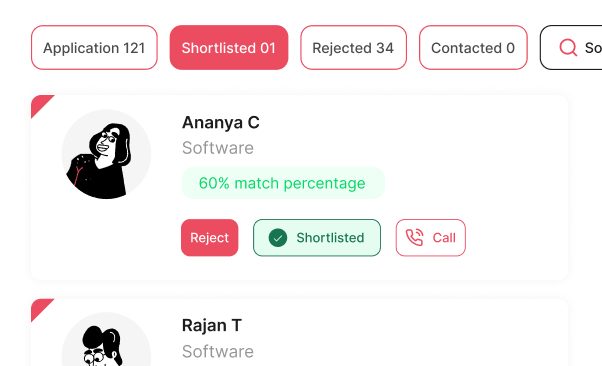Click the green checkmark circle icon
This screenshot has width=602, height=366.
[x=278, y=238]
